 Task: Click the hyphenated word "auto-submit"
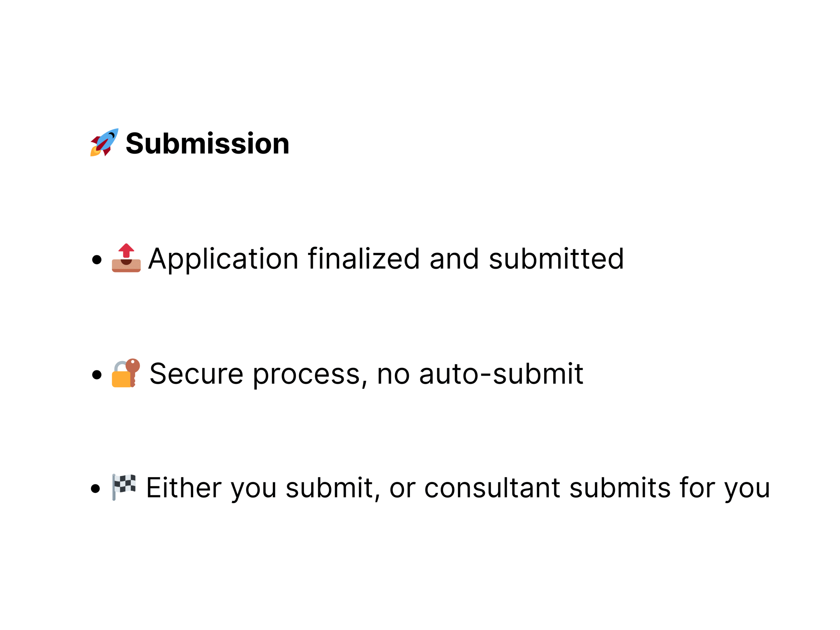coord(501,374)
